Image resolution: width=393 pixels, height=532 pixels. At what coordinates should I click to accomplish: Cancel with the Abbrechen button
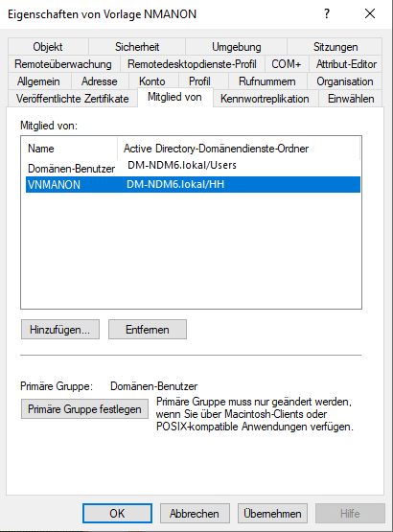pyautogui.click(x=195, y=514)
